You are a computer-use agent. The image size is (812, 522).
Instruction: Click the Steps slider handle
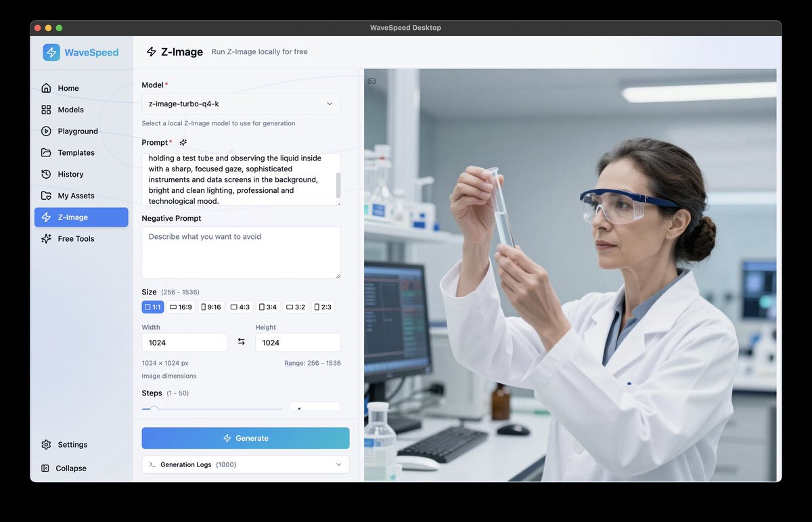click(x=154, y=409)
